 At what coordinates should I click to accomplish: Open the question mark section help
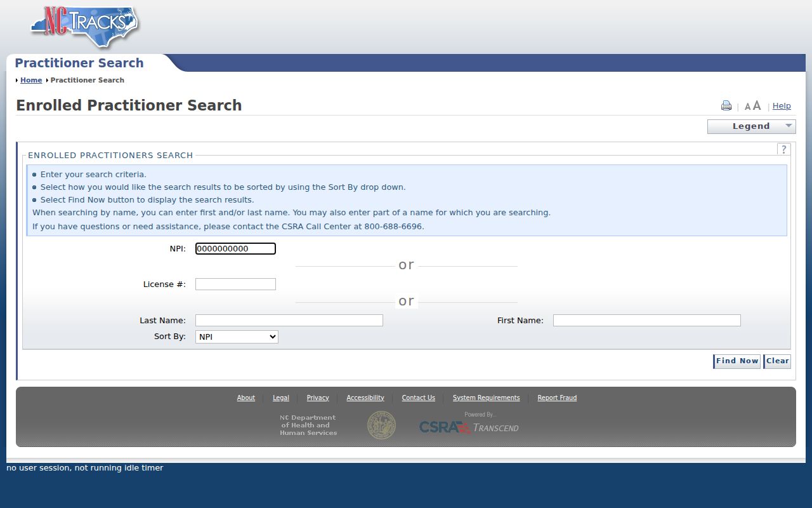784,149
